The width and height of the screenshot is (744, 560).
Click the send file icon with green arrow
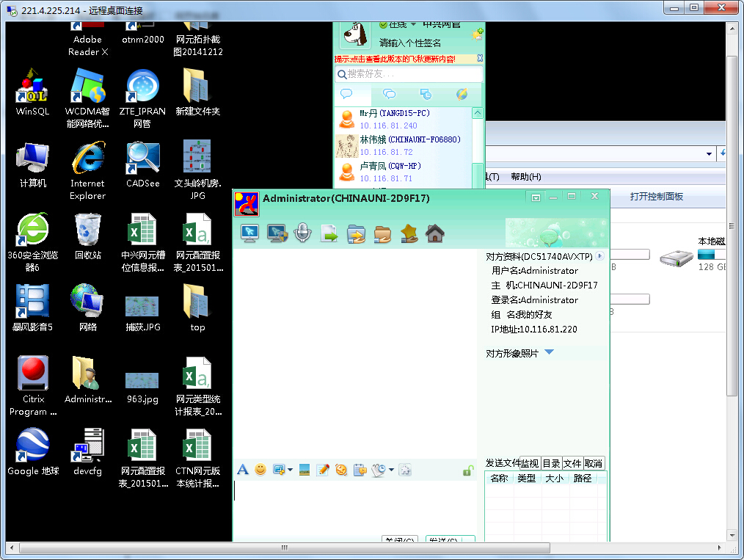coord(329,233)
